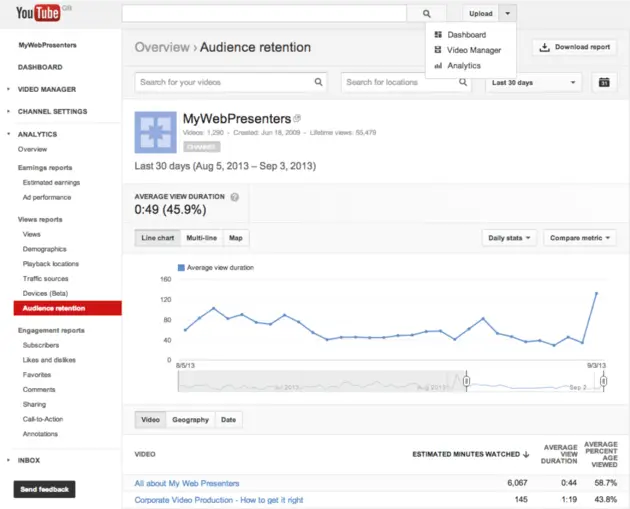Click the magnifier in video search box

318,82
